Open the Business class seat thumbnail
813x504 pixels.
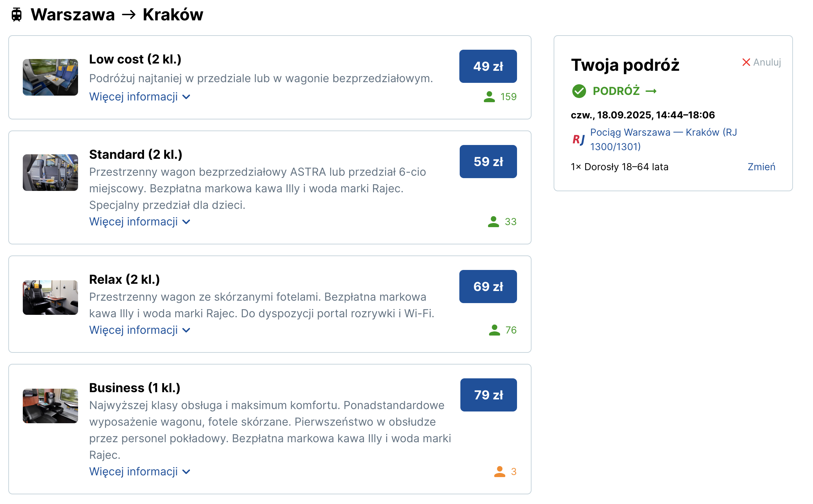(x=50, y=406)
